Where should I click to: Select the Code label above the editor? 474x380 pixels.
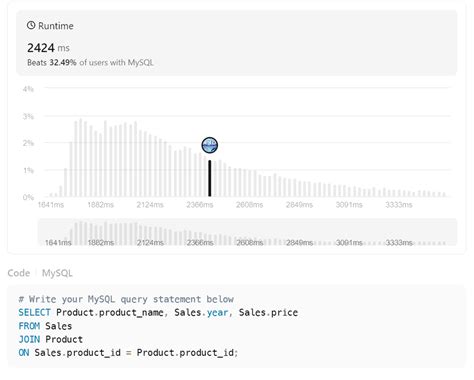pos(19,273)
